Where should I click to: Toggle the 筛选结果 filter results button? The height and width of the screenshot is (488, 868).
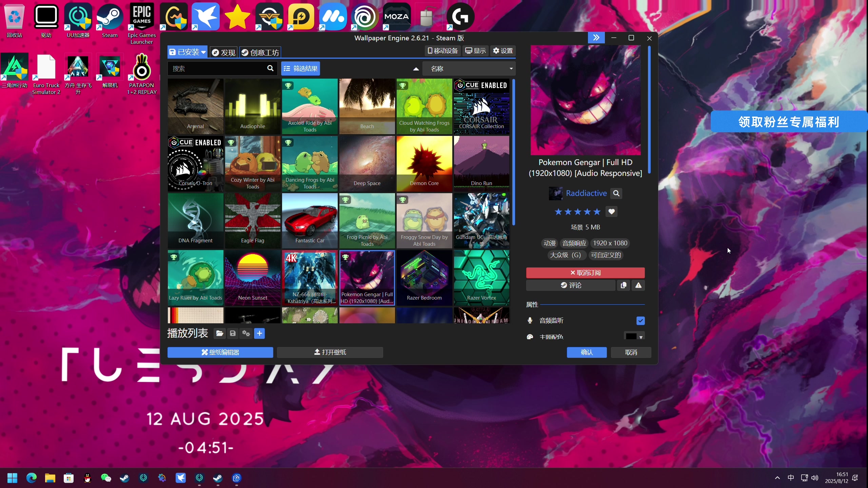pyautogui.click(x=300, y=68)
